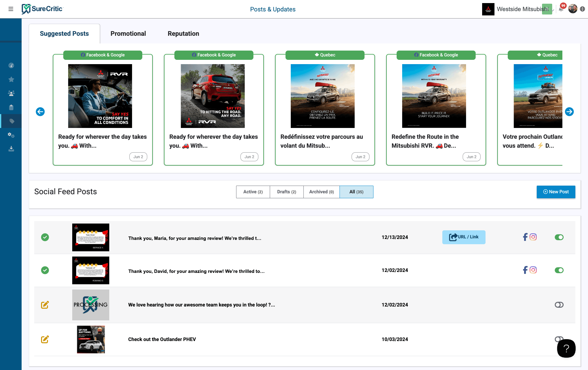Click Facebook icon on Maria review post

point(525,237)
